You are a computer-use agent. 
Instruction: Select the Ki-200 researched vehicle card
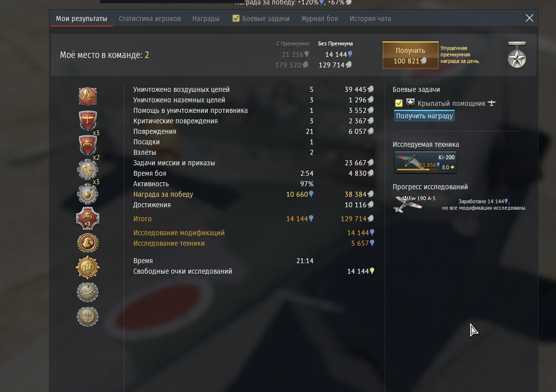(x=426, y=162)
